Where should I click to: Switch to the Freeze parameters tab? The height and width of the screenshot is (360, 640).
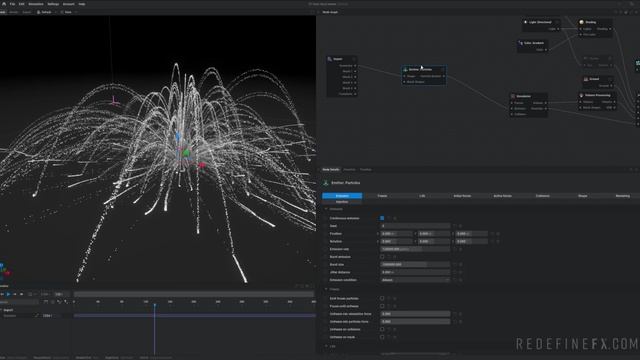(382, 196)
